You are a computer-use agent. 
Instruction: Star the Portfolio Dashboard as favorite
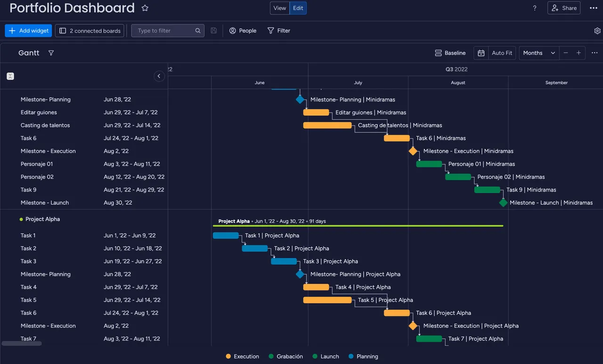(x=145, y=8)
